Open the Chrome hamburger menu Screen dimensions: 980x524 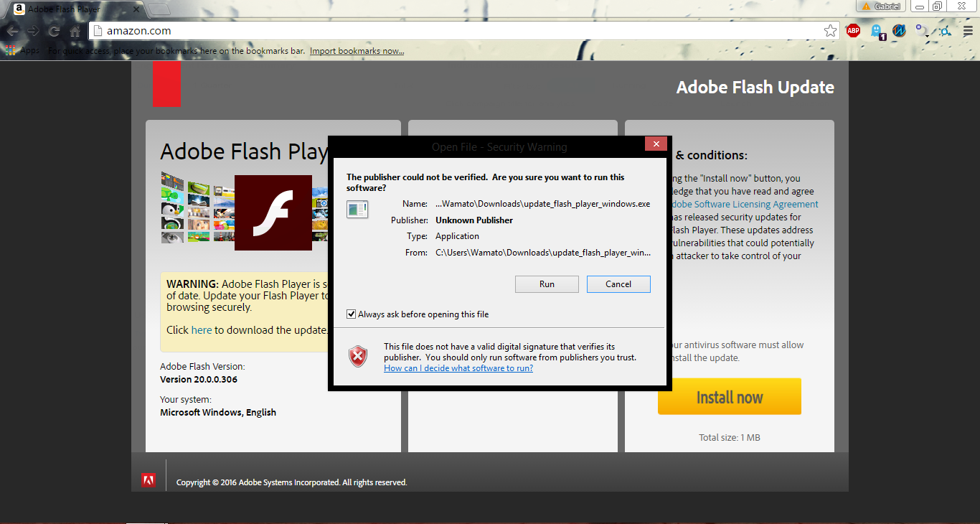967,31
